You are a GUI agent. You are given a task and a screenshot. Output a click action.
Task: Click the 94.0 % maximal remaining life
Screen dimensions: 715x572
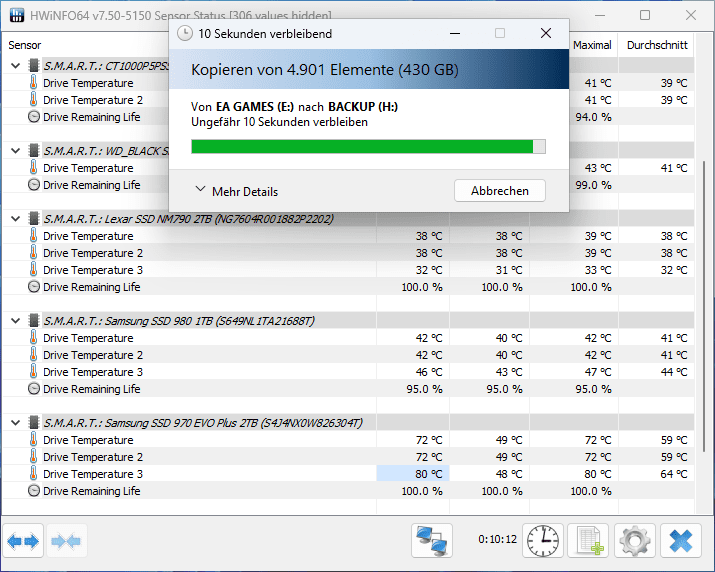[593, 117]
